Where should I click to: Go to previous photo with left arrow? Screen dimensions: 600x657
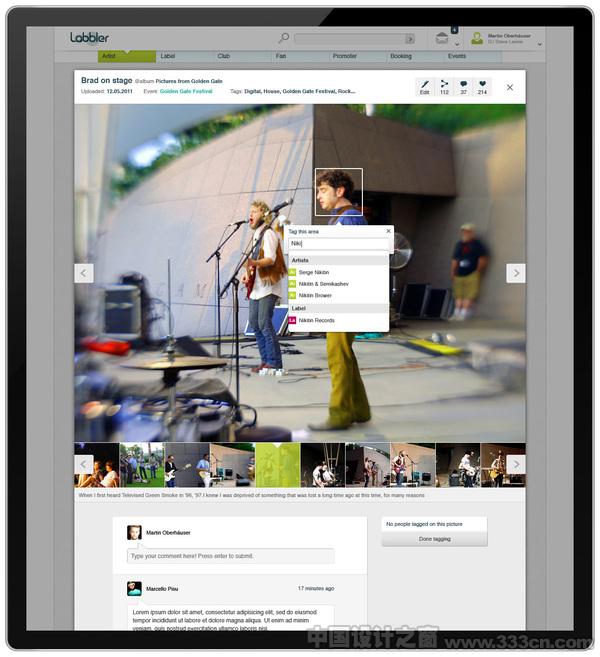(x=84, y=273)
